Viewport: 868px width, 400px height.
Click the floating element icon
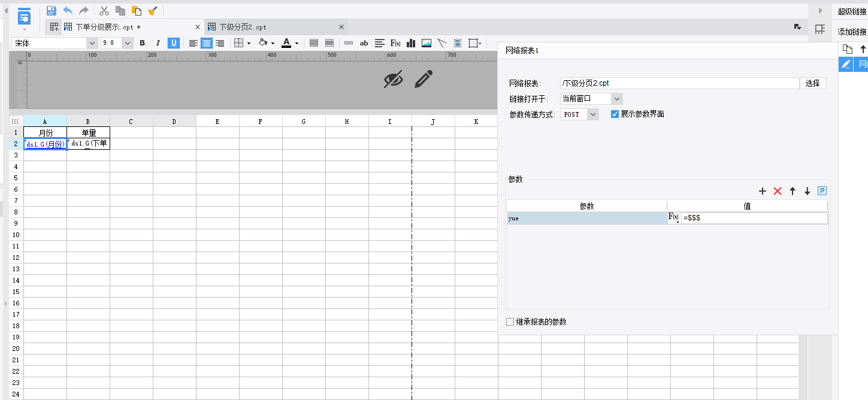pyautogui.click(x=474, y=43)
